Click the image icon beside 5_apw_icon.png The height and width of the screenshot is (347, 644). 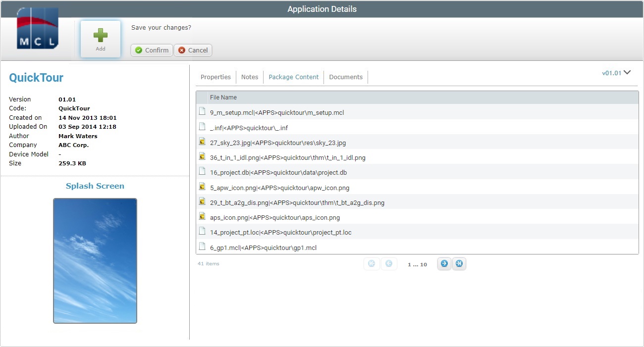(x=202, y=186)
